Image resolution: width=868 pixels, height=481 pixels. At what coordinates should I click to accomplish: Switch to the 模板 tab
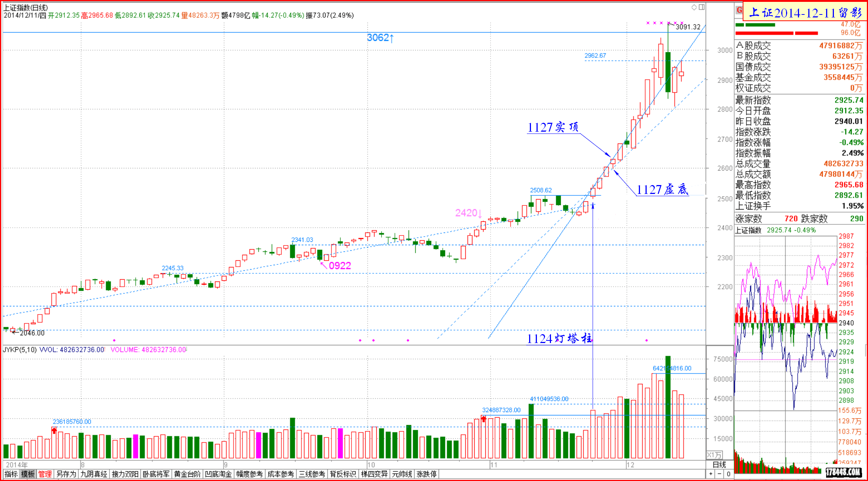(28, 474)
